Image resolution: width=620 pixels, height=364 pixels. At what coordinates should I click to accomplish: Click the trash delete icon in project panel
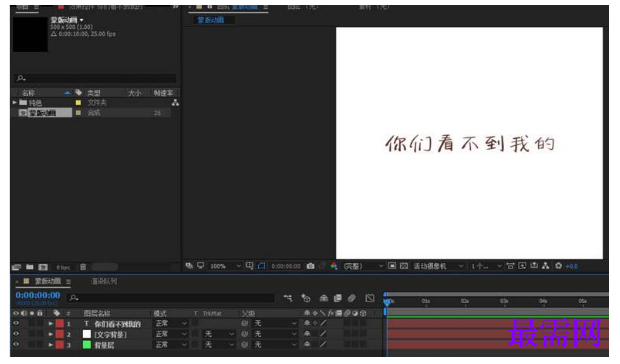[83, 267]
